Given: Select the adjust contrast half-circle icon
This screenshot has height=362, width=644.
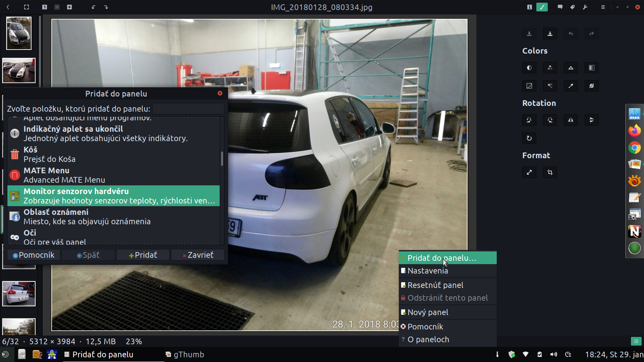Looking at the screenshot, I should [529, 68].
